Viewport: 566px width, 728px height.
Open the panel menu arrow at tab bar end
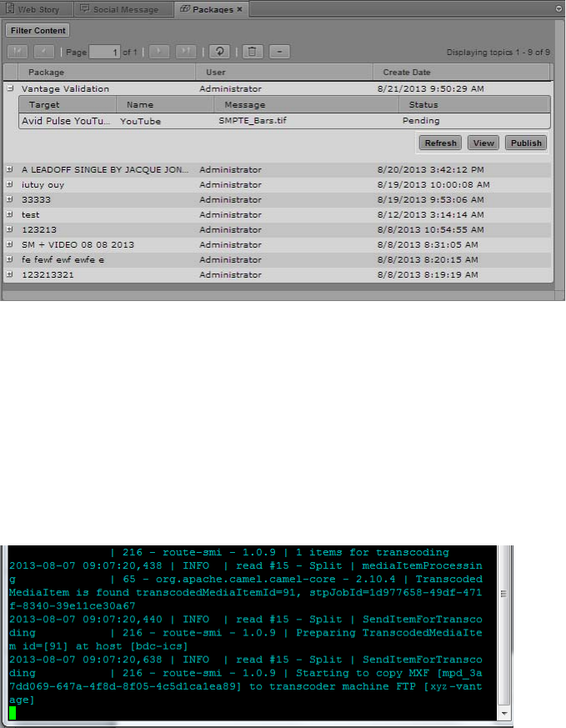click(x=558, y=9)
